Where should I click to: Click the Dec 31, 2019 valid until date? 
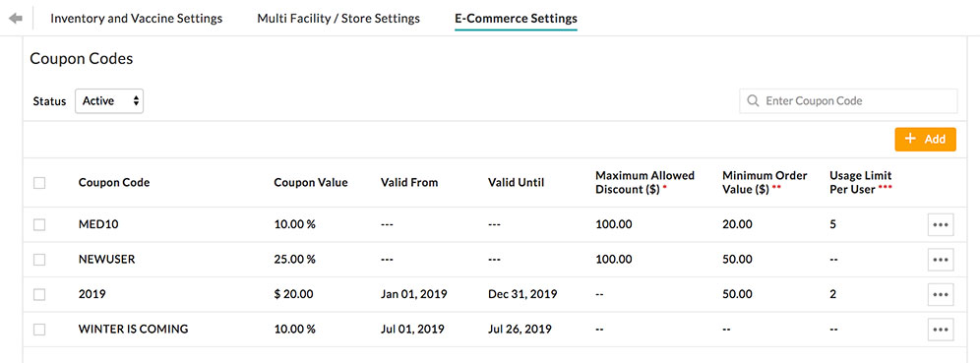[x=522, y=294]
